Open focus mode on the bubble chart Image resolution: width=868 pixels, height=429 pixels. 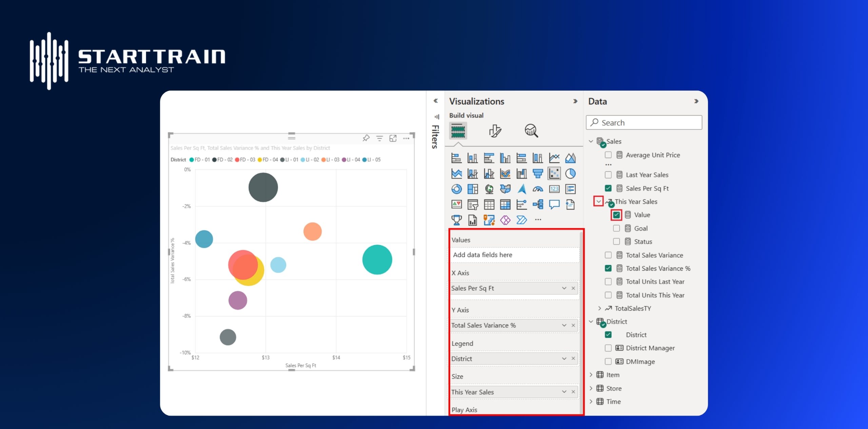(x=393, y=138)
